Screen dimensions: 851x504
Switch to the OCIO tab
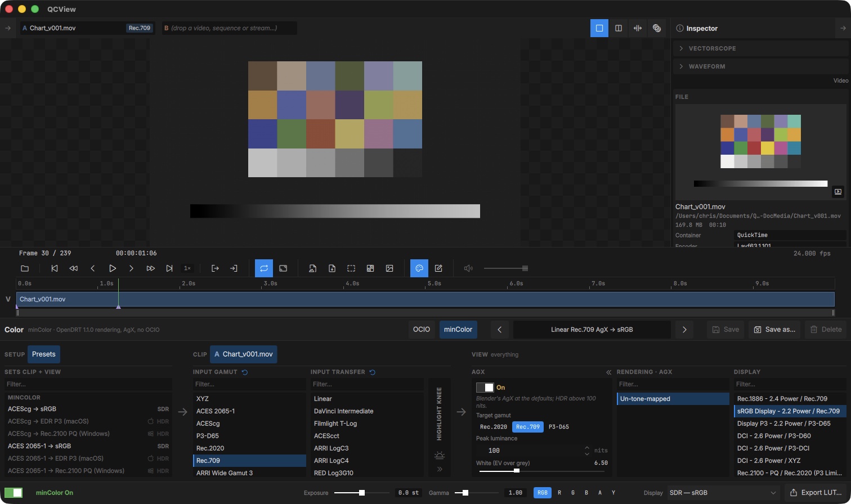point(422,330)
